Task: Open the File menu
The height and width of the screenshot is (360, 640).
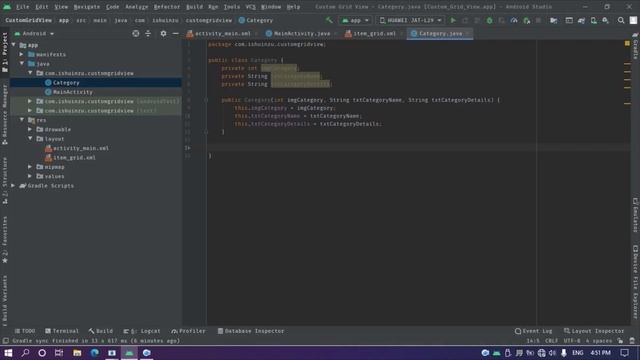Action: (x=22, y=7)
